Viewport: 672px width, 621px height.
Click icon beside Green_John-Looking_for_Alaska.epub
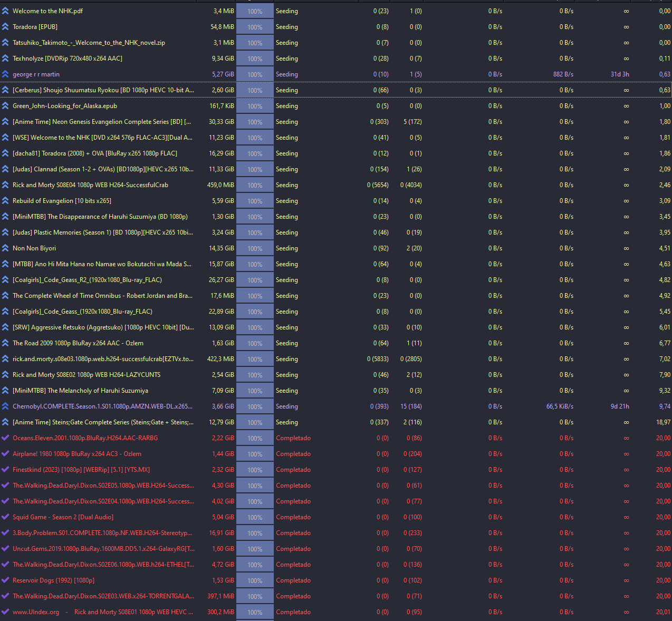pos(5,106)
